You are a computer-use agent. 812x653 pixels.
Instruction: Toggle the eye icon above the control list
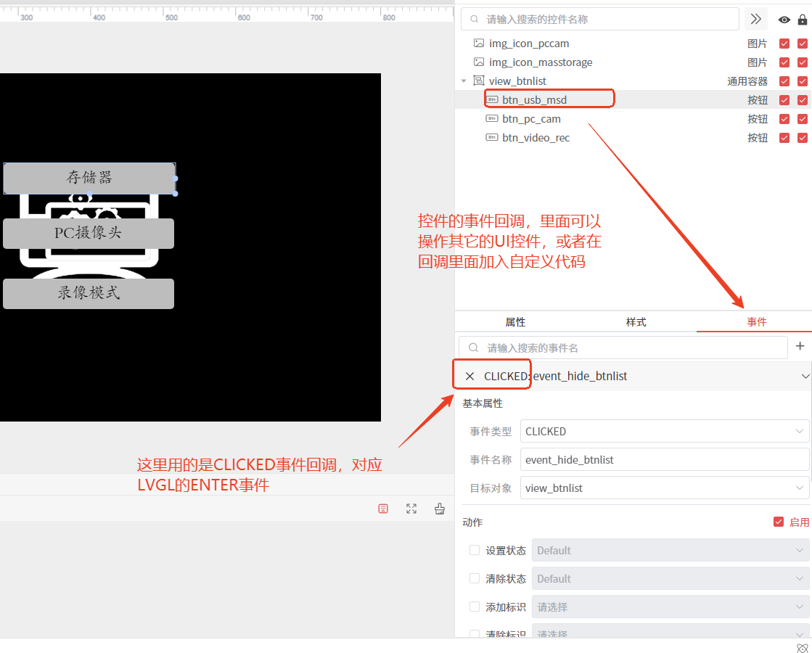point(784,20)
